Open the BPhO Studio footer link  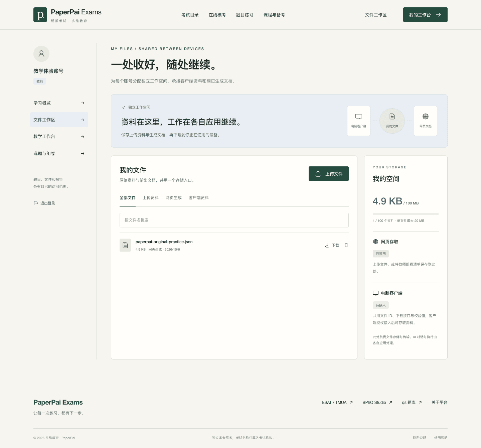377,403
